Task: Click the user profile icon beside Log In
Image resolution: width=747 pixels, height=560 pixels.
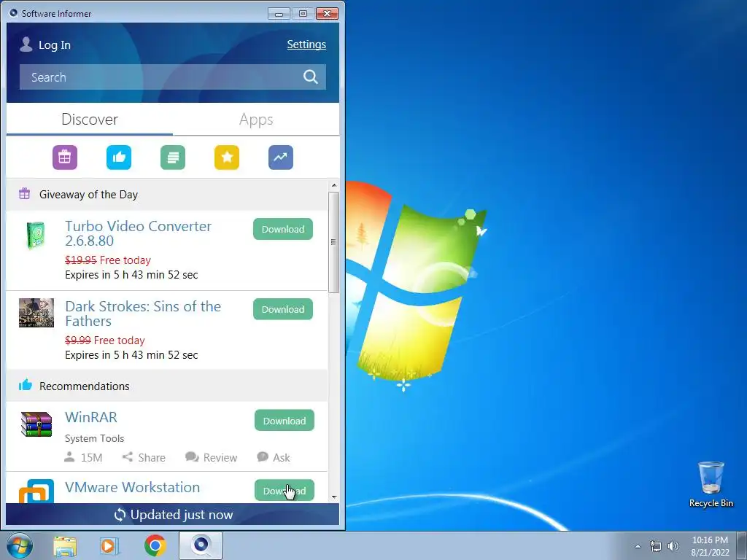Action: (x=26, y=44)
